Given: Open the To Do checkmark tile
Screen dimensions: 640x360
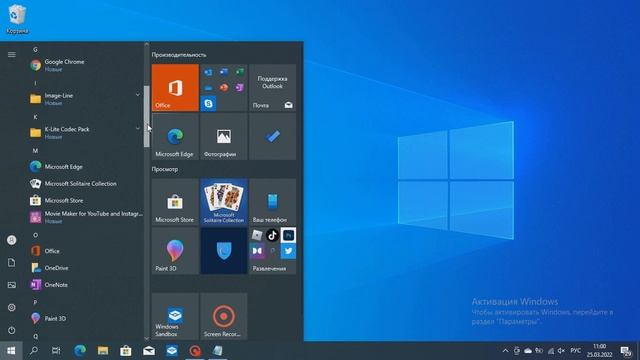Looking at the screenshot, I should (x=272, y=136).
